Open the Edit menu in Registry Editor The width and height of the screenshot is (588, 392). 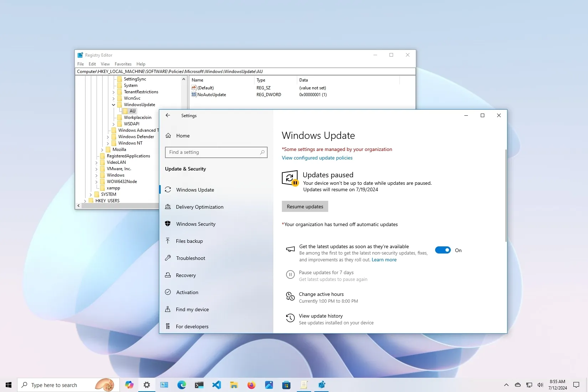pyautogui.click(x=92, y=64)
